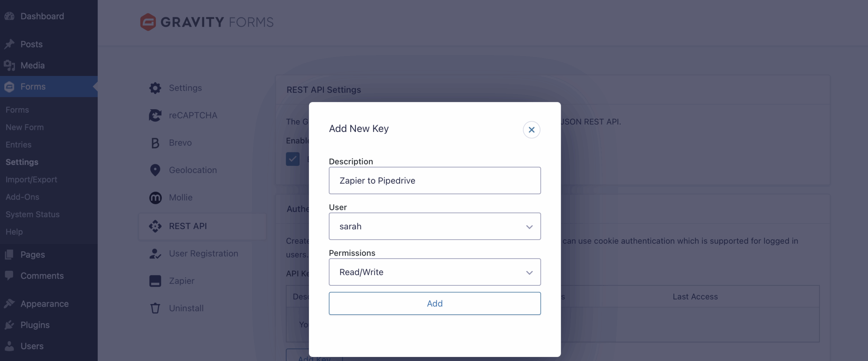Click the reCAPTCHA icon
The image size is (868, 361).
[155, 115]
